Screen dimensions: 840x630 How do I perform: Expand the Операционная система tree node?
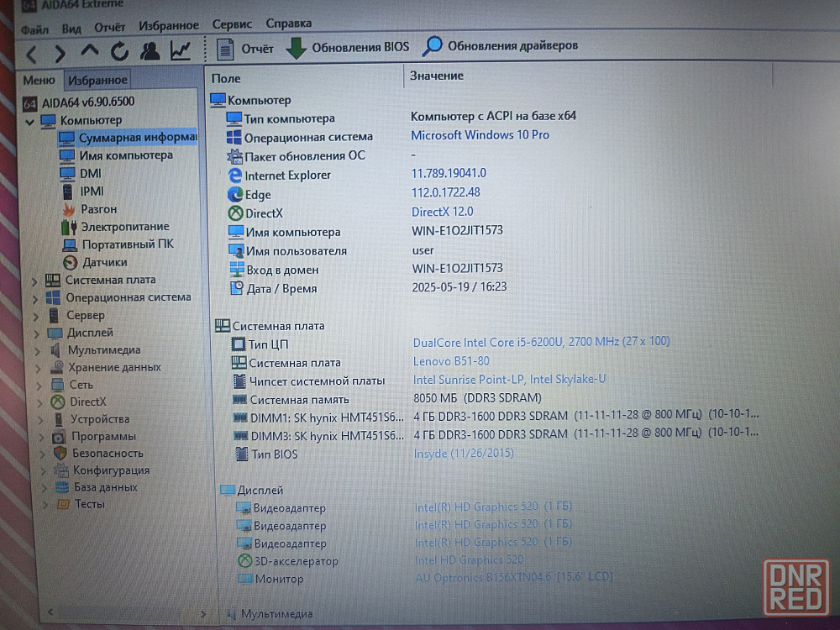click(35, 298)
